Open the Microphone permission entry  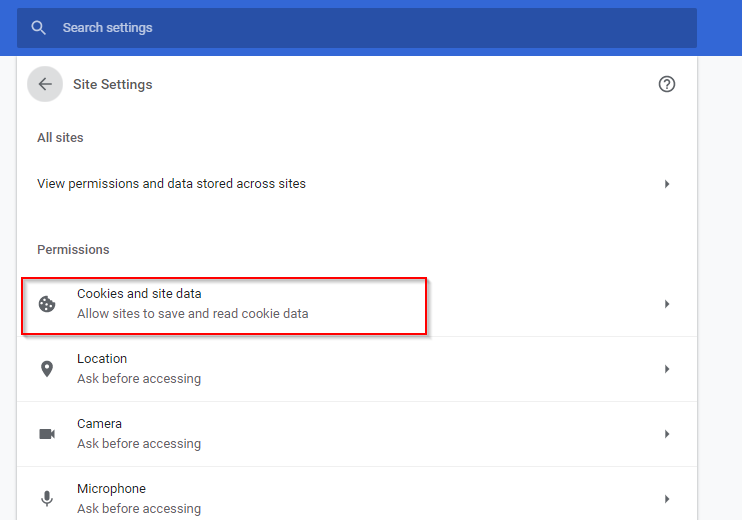coord(357,496)
